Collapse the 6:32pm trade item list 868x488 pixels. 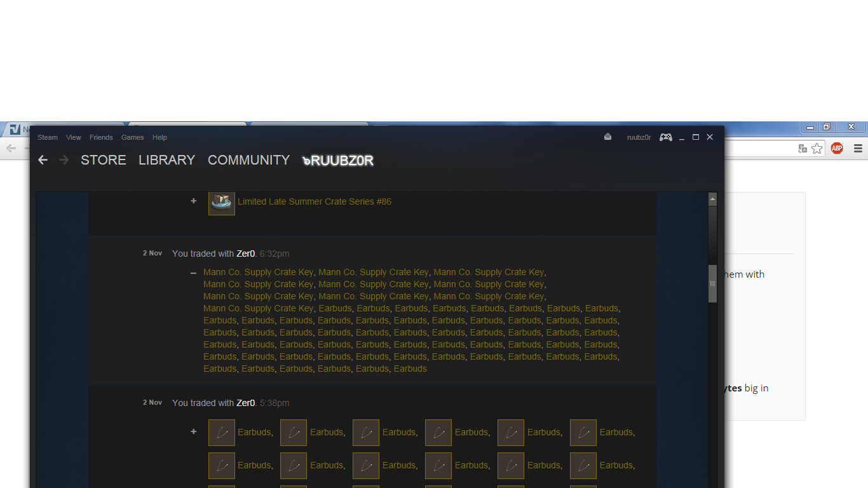pos(193,273)
